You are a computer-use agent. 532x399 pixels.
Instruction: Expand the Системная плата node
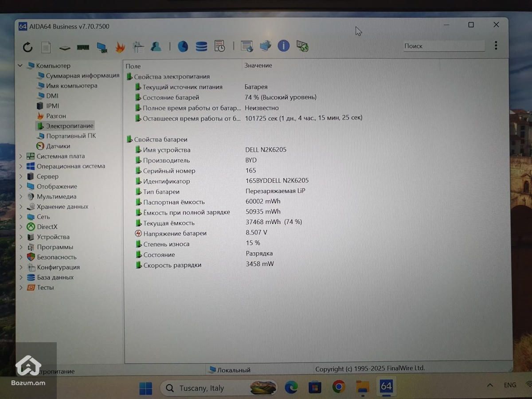coord(20,156)
